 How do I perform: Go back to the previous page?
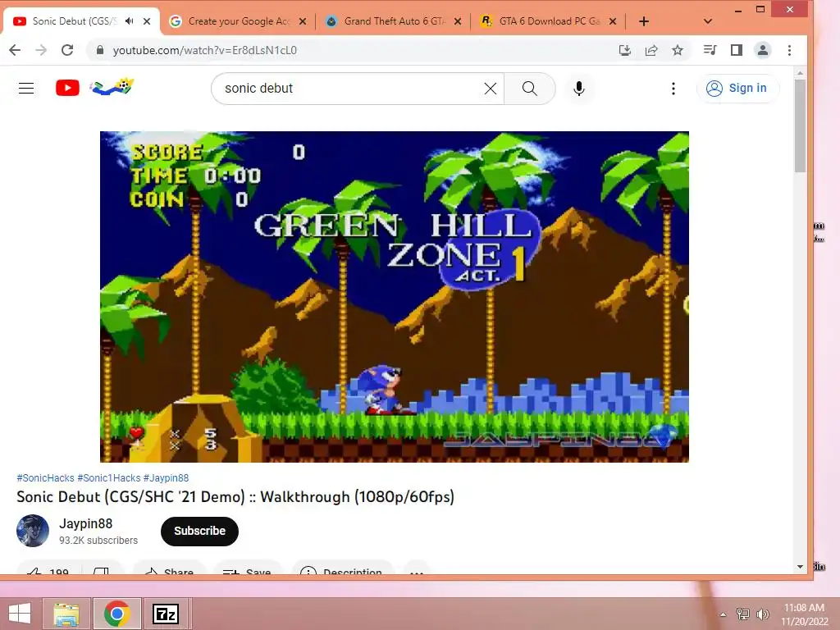pos(15,50)
